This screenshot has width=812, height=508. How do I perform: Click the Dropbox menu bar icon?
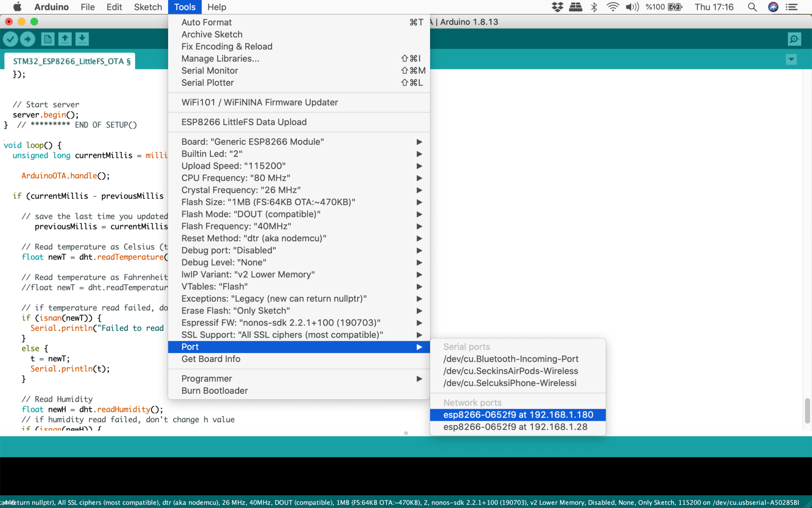pos(557,7)
